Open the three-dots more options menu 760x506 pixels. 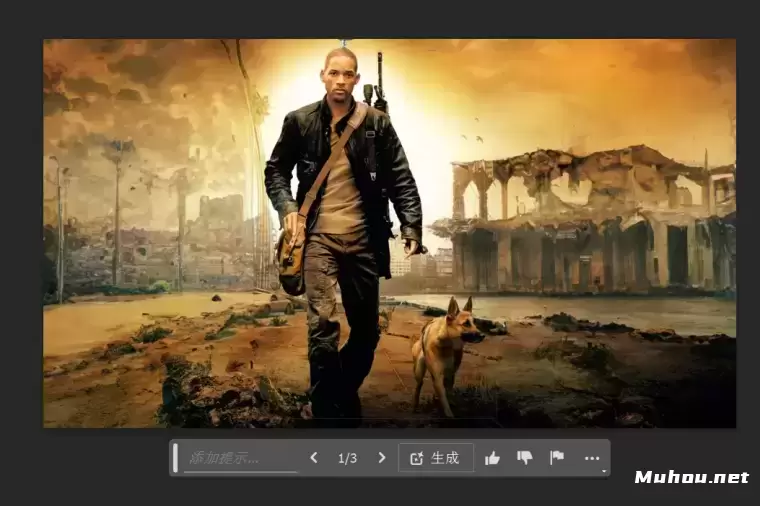click(592, 458)
